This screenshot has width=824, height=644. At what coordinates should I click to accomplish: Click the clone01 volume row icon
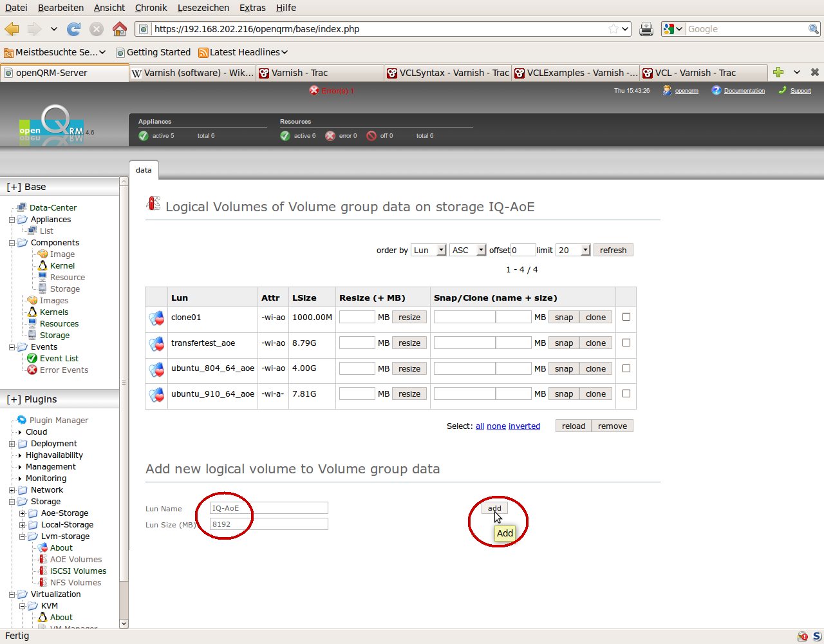(x=156, y=318)
